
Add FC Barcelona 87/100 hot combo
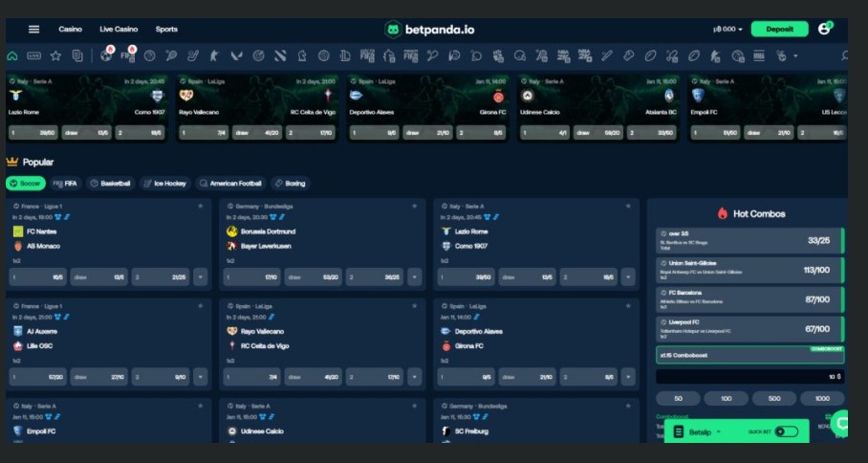coord(750,299)
